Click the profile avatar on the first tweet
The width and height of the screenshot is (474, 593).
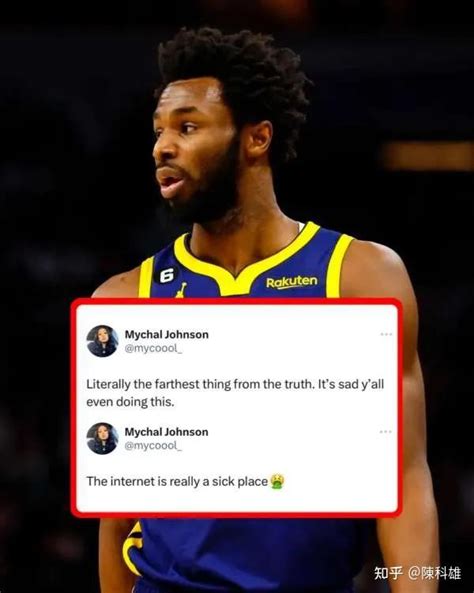(102, 341)
